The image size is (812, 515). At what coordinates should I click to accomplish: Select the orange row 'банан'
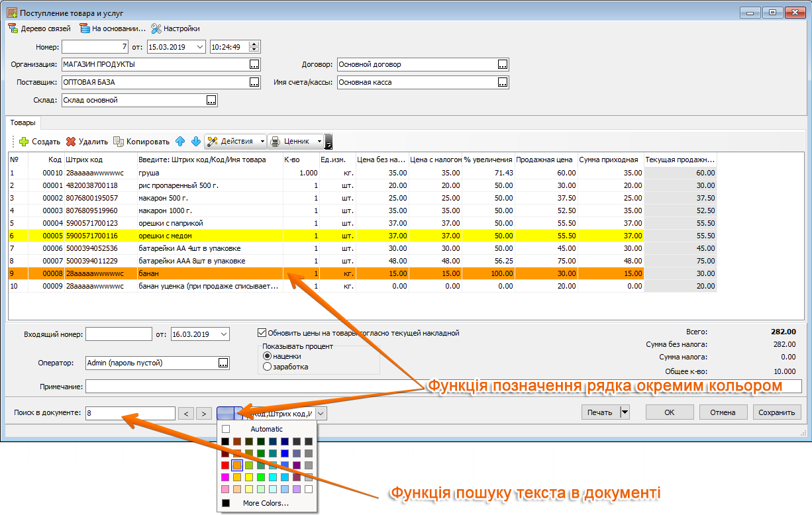(362, 273)
